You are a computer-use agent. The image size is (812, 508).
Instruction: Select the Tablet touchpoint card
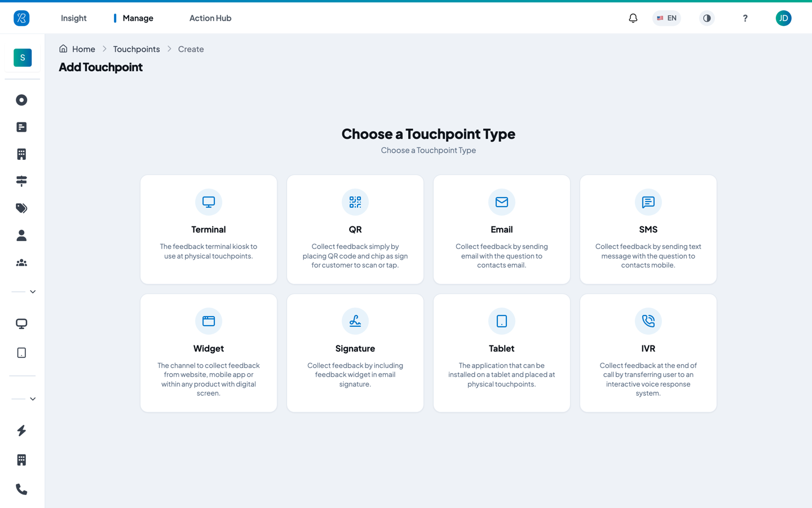[502, 353]
